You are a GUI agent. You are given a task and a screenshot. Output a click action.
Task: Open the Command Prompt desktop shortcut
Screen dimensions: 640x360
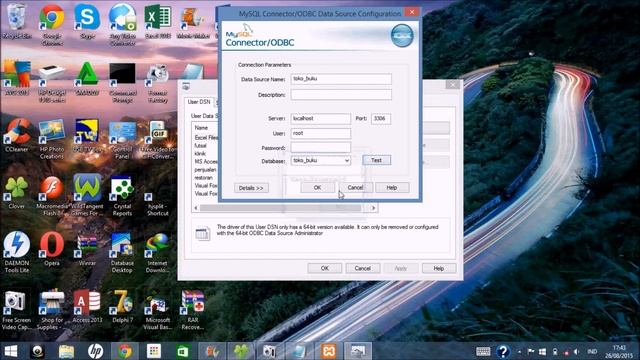[122, 82]
